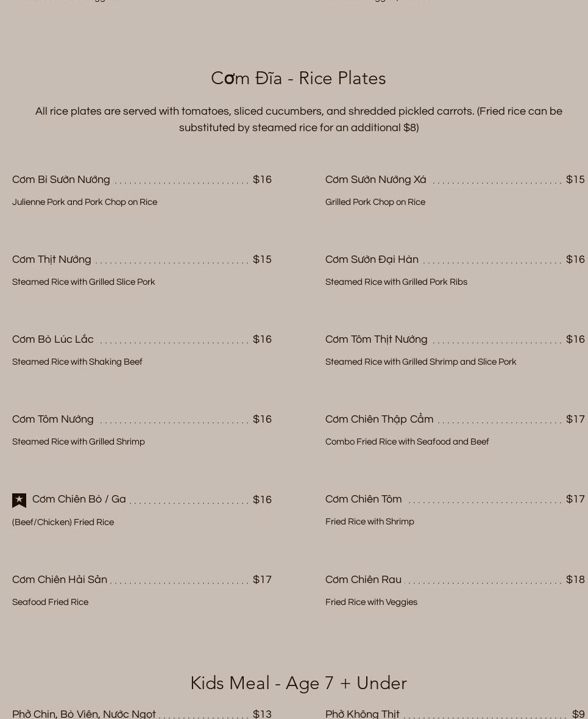
Task: Click the Julienne Pork and Pork Chop description
Action: click(x=85, y=202)
